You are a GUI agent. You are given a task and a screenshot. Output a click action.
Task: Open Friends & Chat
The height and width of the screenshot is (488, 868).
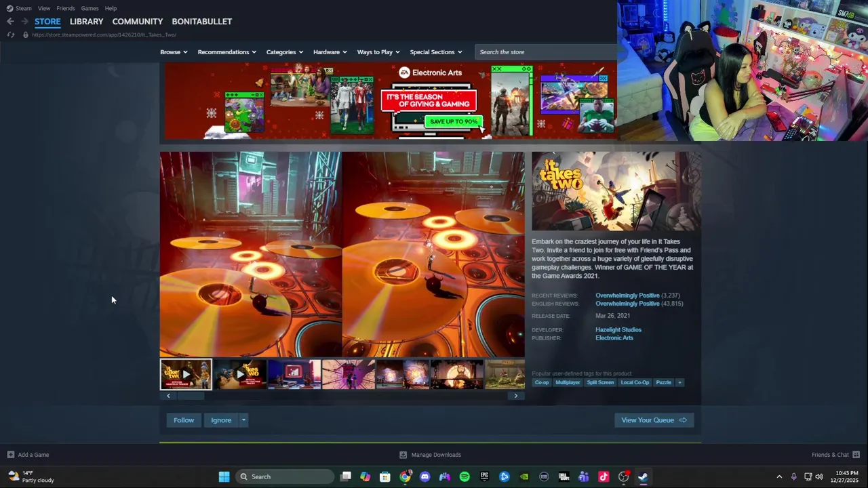click(835, 455)
